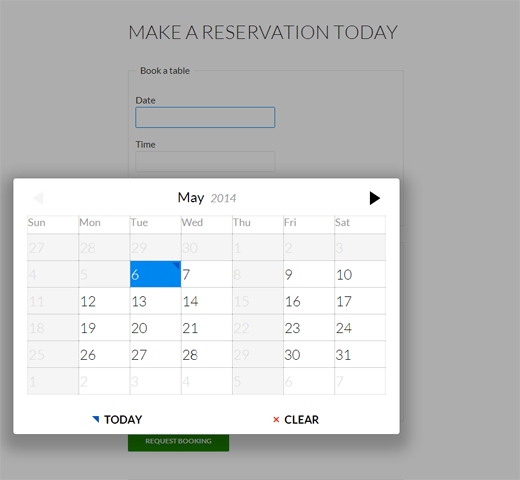Select Friday May 16
Image resolution: width=520 pixels, height=480 pixels.
pos(309,301)
